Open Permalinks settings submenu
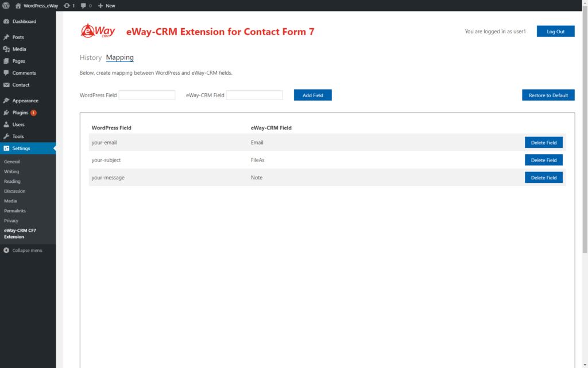This screenshot has width=588, height=368. click(x=15, y=210)
